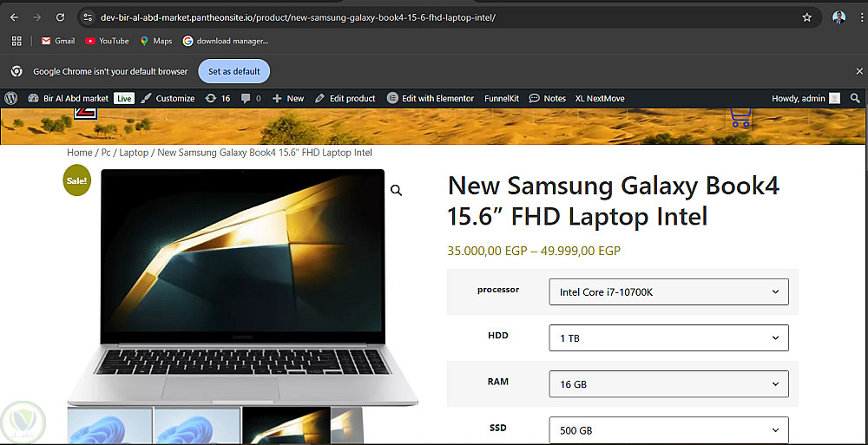Open FunnelKit admin menu
The width and height of the screenshot is (868, 445).
pos(502,99)
